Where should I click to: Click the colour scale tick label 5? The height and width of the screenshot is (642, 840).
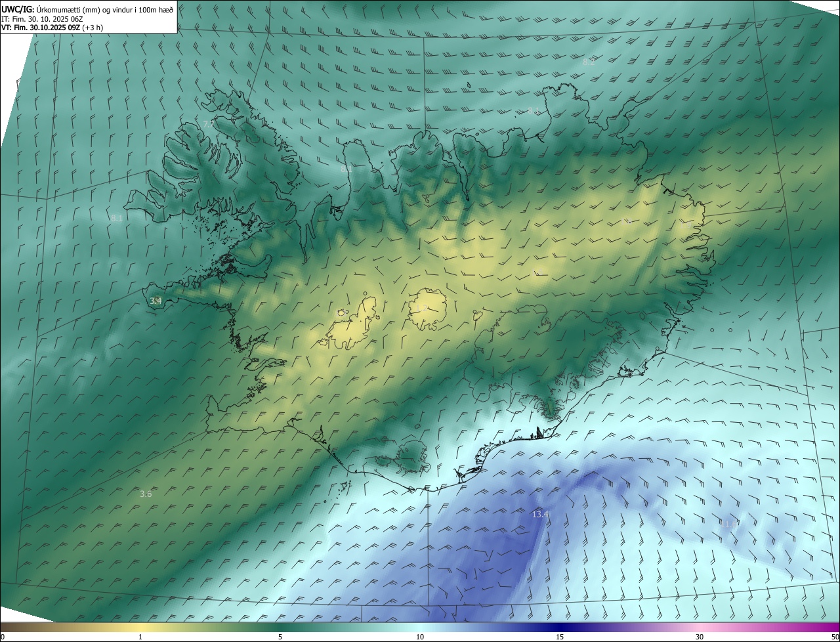pyautogui.click(x=280, y=637)
